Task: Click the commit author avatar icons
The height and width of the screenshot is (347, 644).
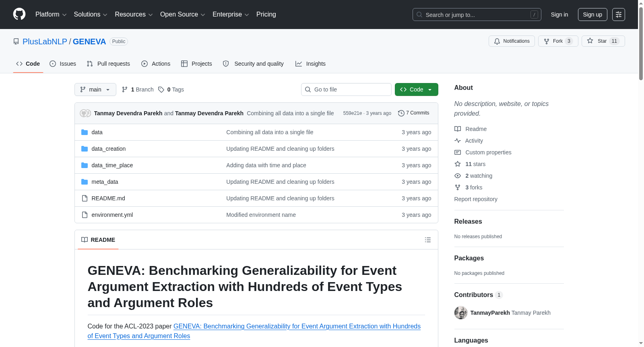Action: (85, 113)
